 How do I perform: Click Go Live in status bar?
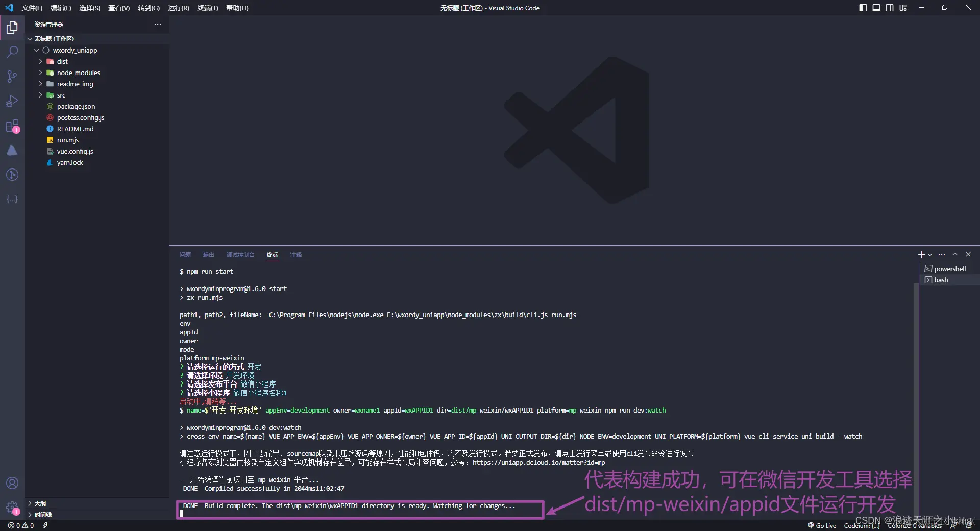(x=822, y=525)
